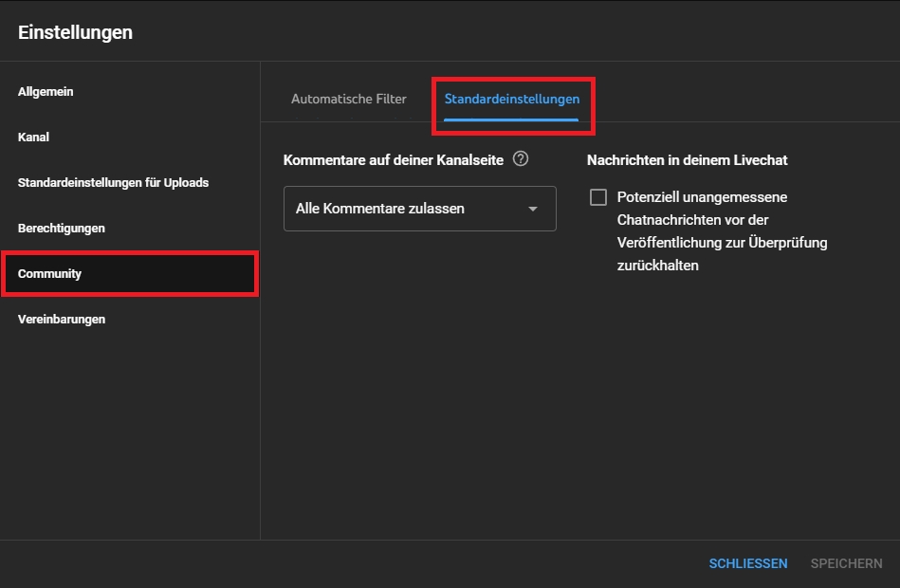Open the Vereinbarungen section
900x588 pixels.
click(61, 320)
